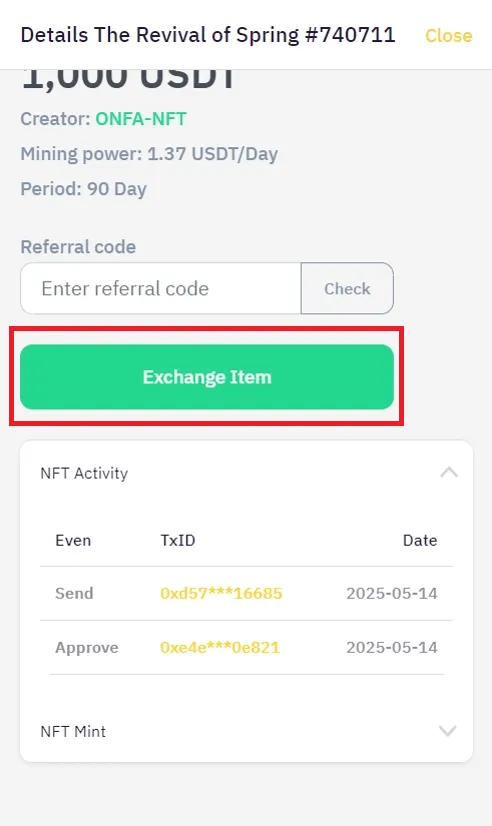This screenshot has height=826, width=492.
Task: Click the TxID column header
Action: (178, 540)
